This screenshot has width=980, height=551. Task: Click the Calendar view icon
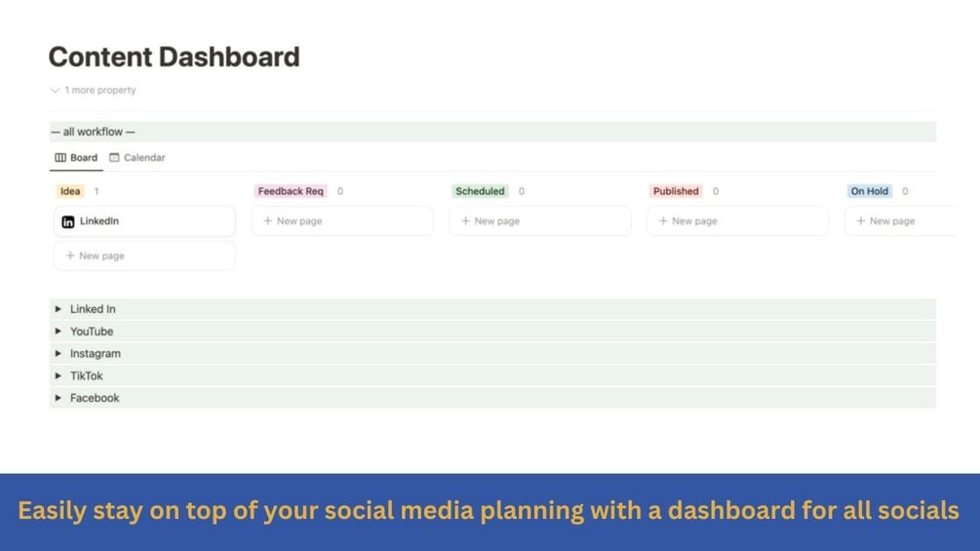pos(114,158)
